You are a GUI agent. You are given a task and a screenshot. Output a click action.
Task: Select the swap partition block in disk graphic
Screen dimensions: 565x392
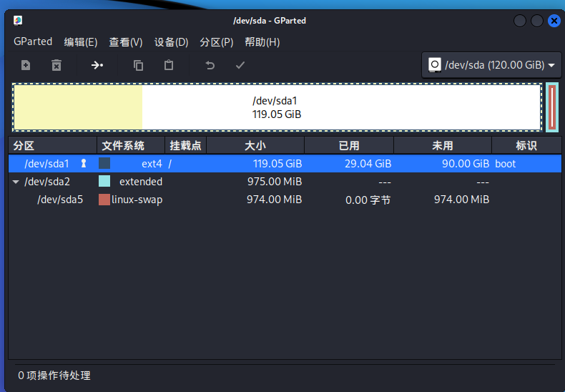pyautogui.click(x=552, y=107)
